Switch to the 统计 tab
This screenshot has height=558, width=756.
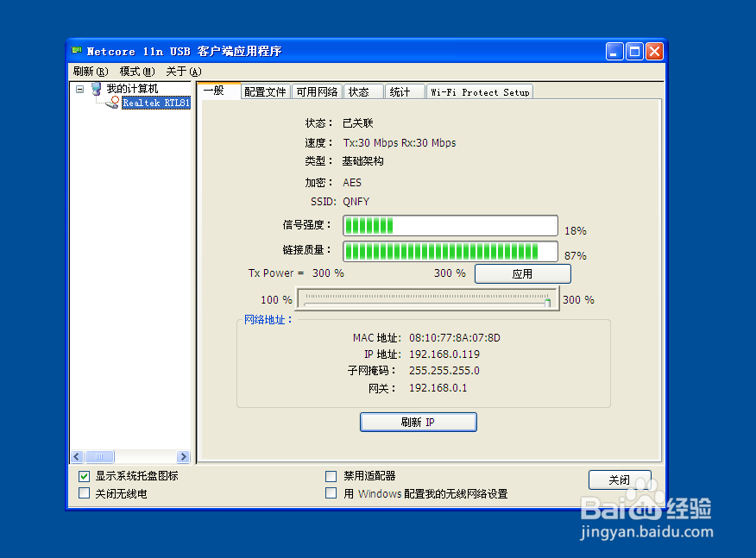click(405, 91)
